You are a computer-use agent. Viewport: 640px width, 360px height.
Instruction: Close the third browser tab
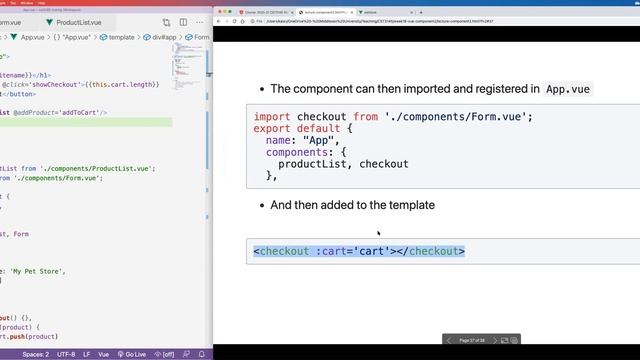point(411,12)
